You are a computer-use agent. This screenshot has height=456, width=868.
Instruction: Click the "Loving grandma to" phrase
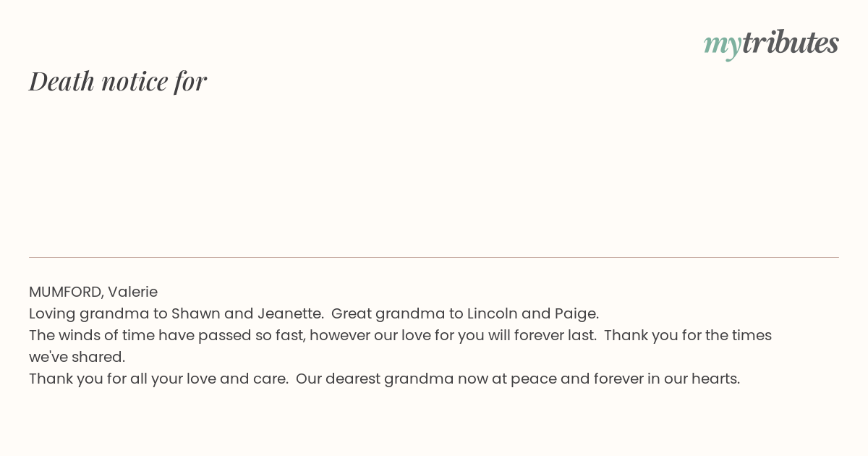98,314
